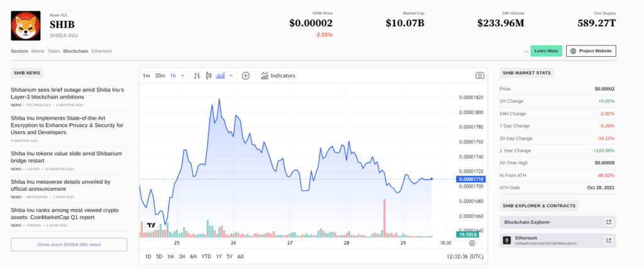
Task: Set chart range to 6M
Action: [194, 256]
